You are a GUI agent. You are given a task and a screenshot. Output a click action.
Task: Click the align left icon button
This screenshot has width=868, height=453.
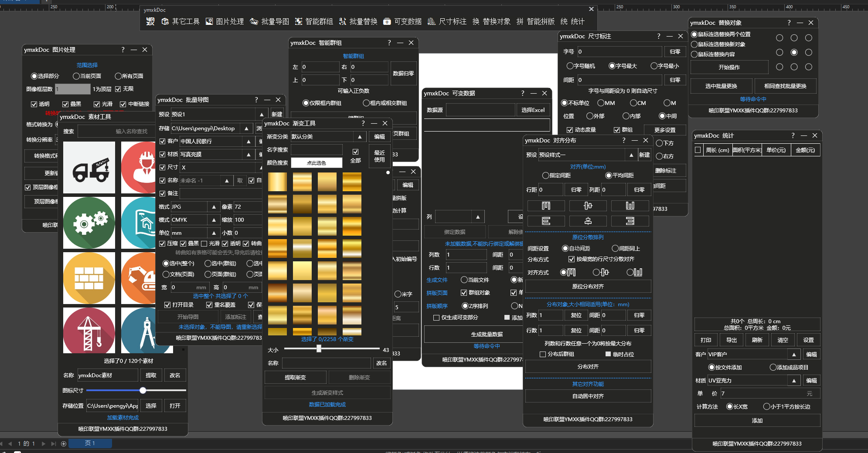[x=546, y=221]
